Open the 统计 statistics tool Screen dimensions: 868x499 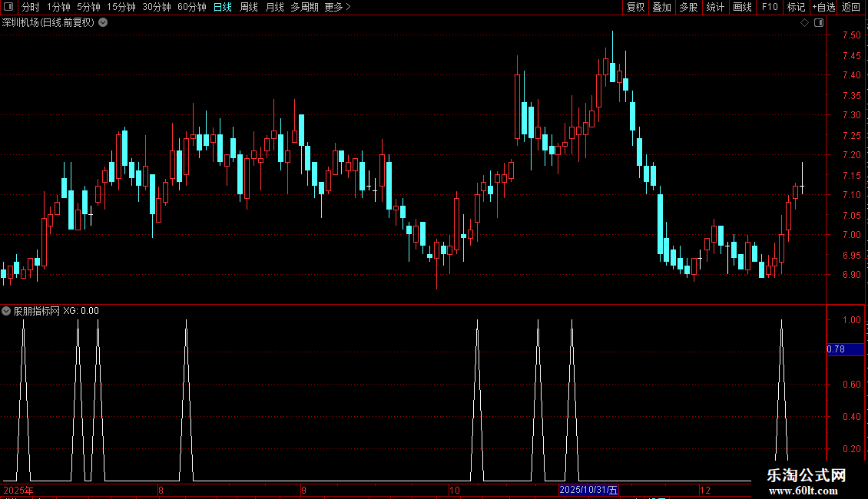pyautogui.click(x=714, y=7)
